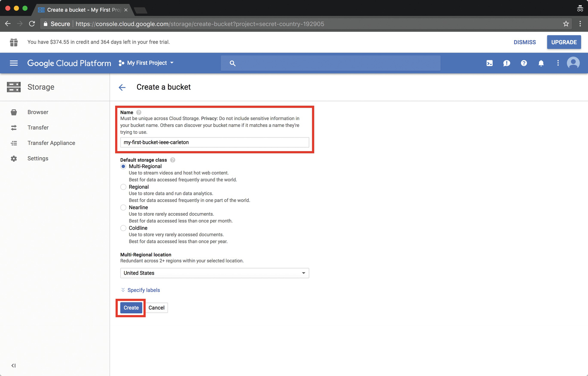Select the Multi-Regional storage class

coord(123,166)
